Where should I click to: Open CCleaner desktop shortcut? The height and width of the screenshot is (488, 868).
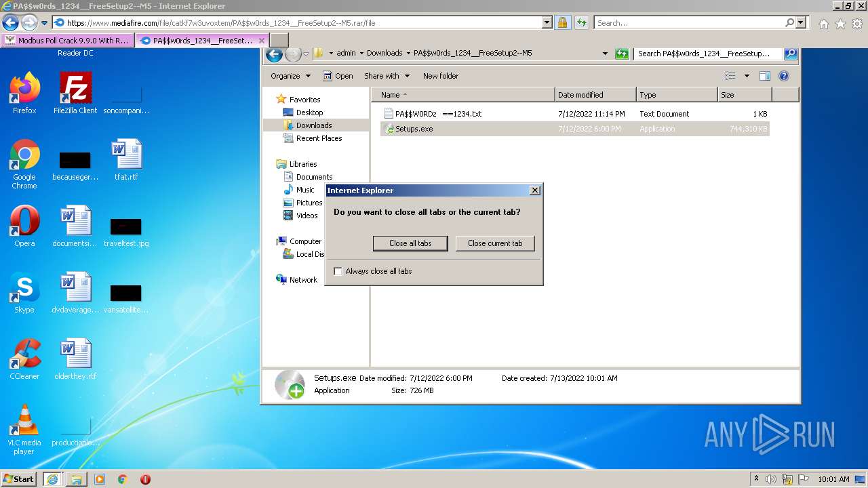(24, 359)
